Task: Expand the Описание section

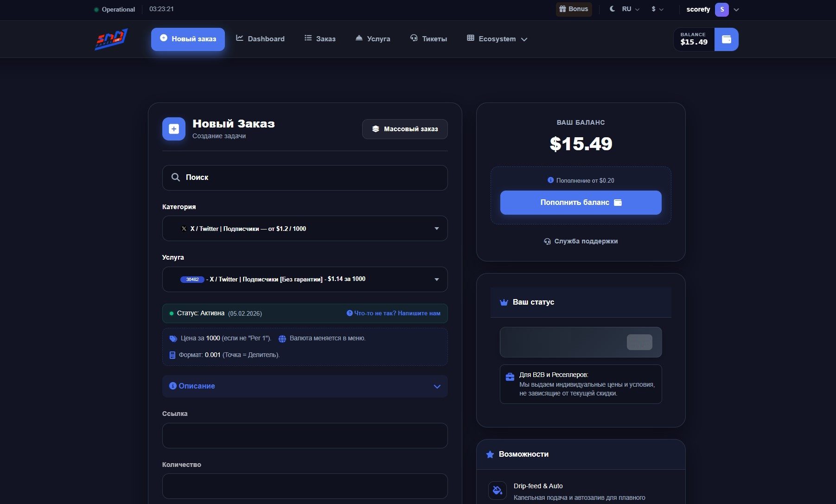Action: click(305, 386)
